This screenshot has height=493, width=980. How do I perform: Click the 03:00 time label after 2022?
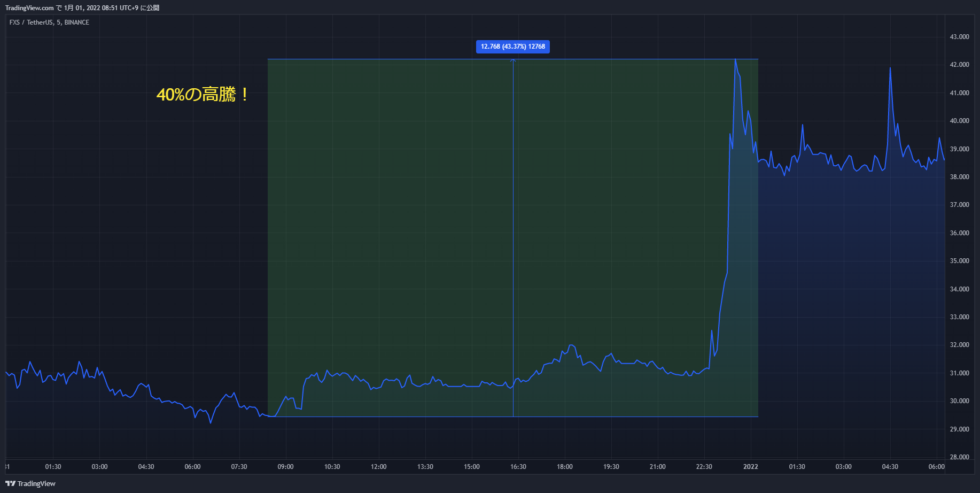843,467
